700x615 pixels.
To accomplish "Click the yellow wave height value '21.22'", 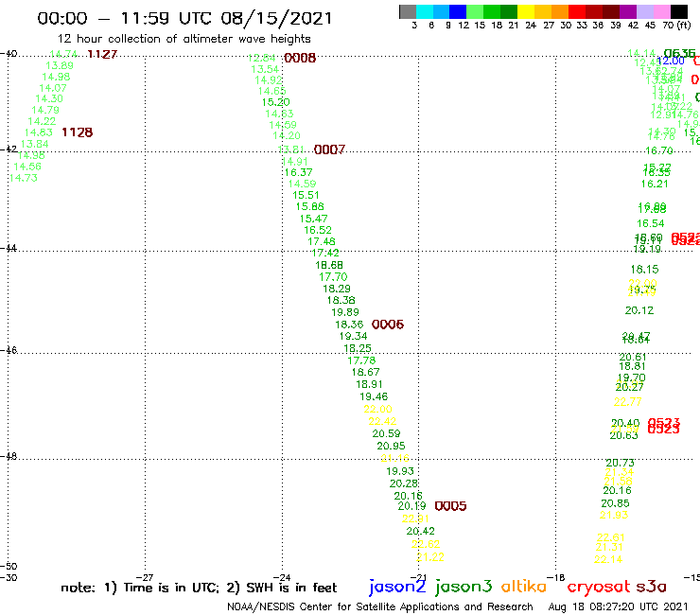I will 430,557.
